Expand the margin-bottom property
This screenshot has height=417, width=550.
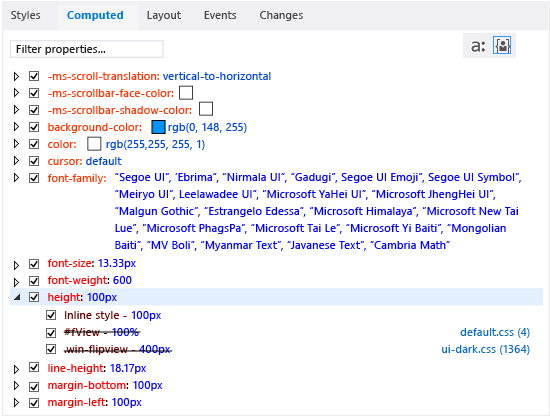(16, 386)
